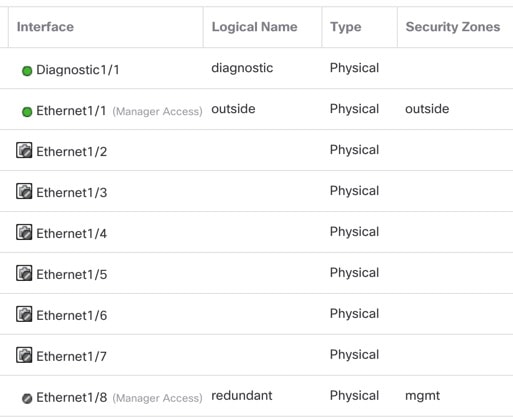Screen dimensions: 513x418
Task: Click the Ethernet1/7 interface status icon
Action: coord(24,355)
